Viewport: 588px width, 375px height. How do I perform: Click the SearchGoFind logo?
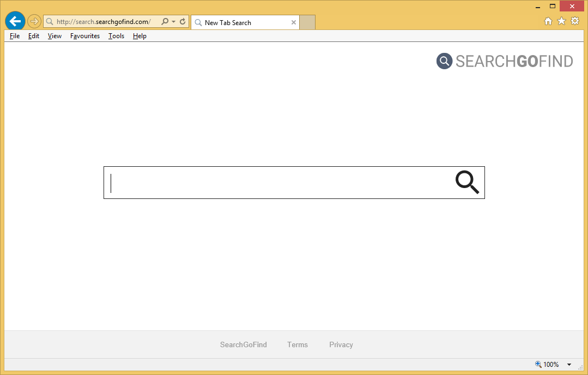coord(505,61)
